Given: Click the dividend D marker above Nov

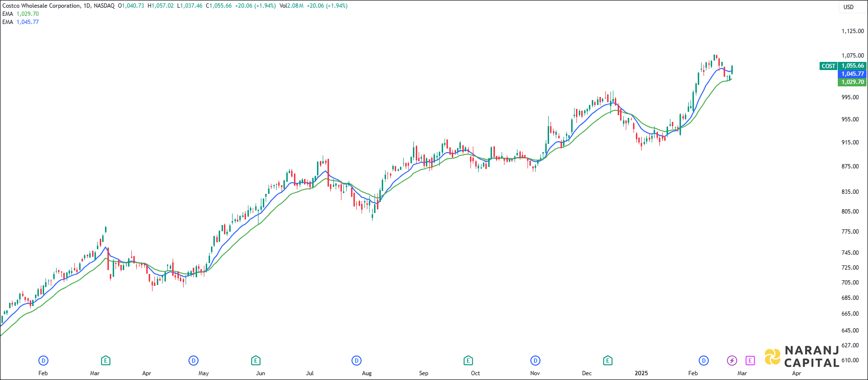Looking at the screenshot, I should [535, 360].
